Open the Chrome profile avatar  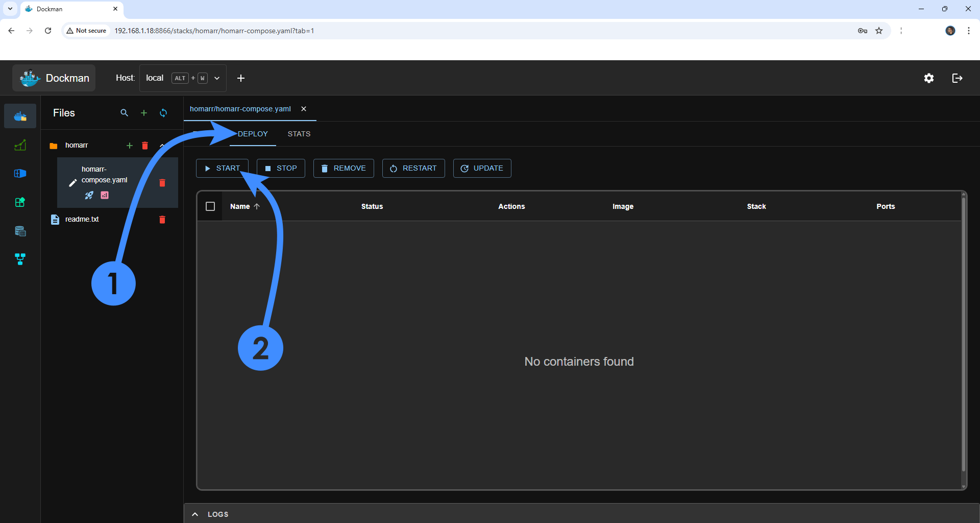(950, 31)
